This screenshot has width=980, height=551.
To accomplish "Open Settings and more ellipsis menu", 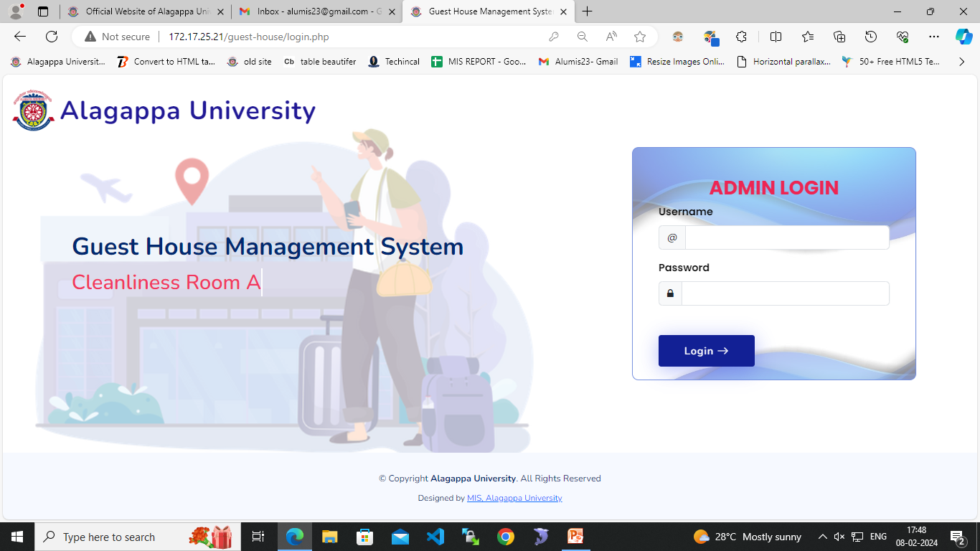I will (933, 37).
